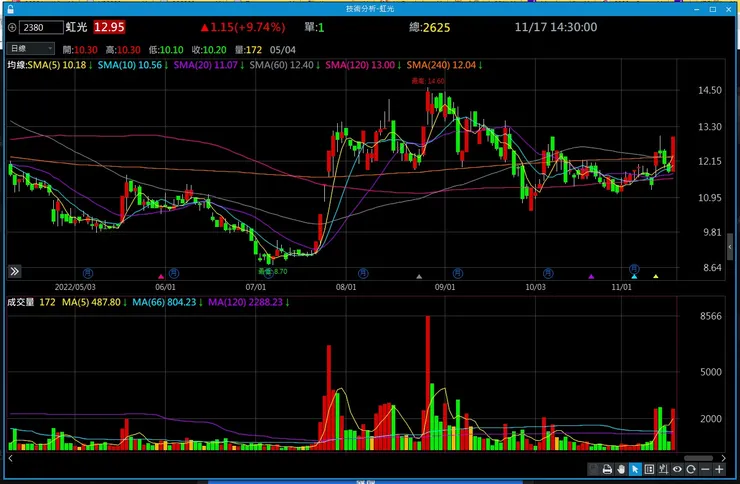Click the chart left arrow below the volume pane
This screenshot has width=740, height=484.
click(10, 458)
